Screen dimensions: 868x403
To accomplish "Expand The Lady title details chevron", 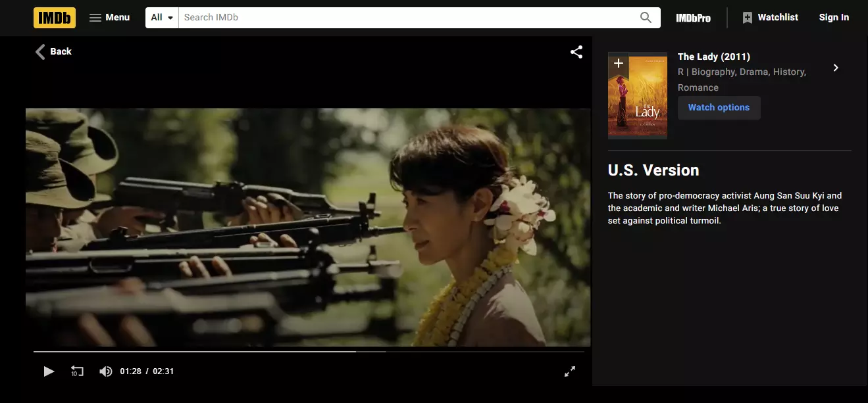I will click(836, 68).
